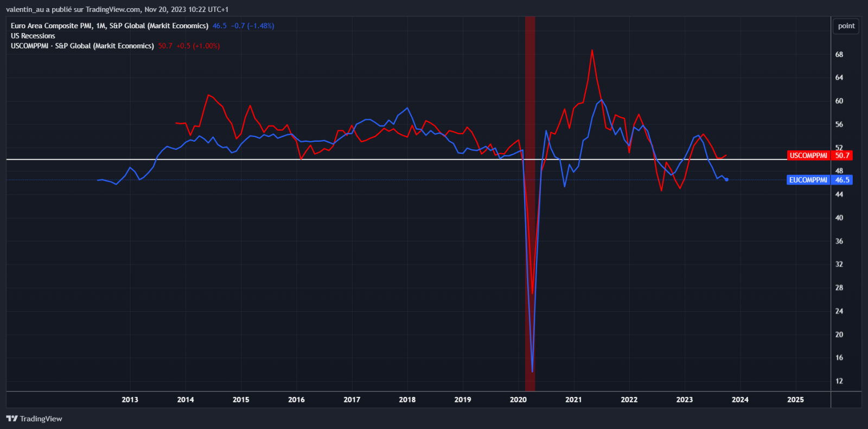Click the 2020 label on the time axis
868x429 pixels.
point(518,400)
